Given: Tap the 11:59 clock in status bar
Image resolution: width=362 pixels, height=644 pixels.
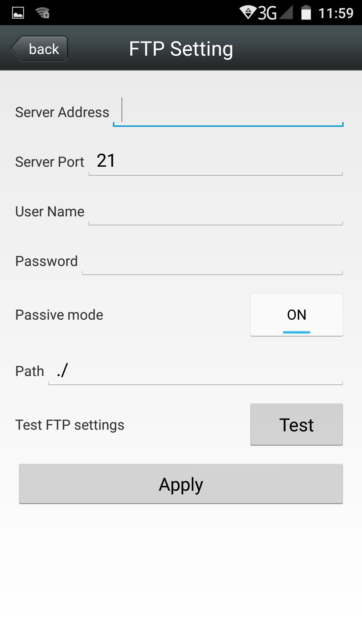Looking at the screenshot, I should point(336,13).
